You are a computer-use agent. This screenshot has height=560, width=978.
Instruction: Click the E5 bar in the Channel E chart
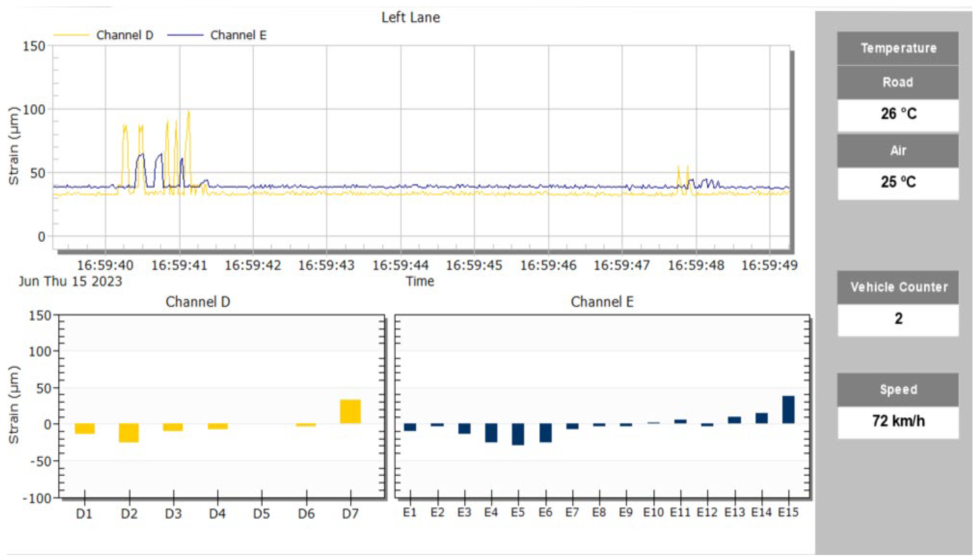coord(517,434)
